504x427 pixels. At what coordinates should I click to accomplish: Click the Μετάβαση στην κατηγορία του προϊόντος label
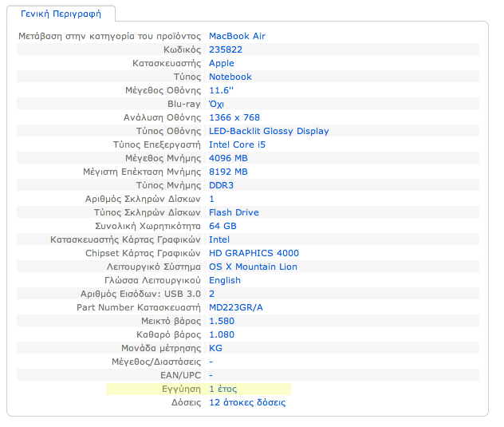click(x=109, y=36)
